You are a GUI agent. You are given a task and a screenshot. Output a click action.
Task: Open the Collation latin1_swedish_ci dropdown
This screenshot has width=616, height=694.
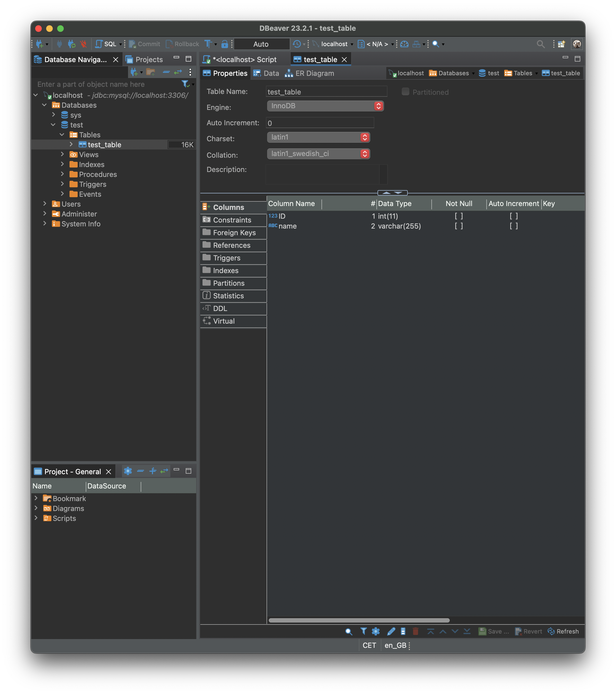318,154
